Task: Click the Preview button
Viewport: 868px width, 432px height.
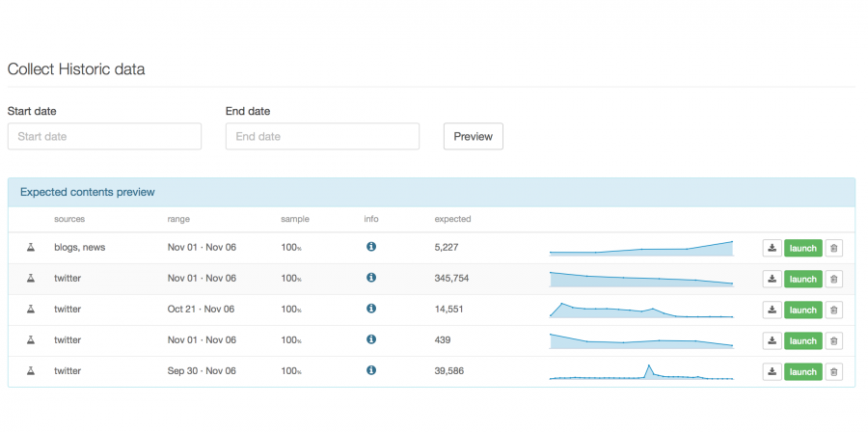Action: click(x=473, y=136)
